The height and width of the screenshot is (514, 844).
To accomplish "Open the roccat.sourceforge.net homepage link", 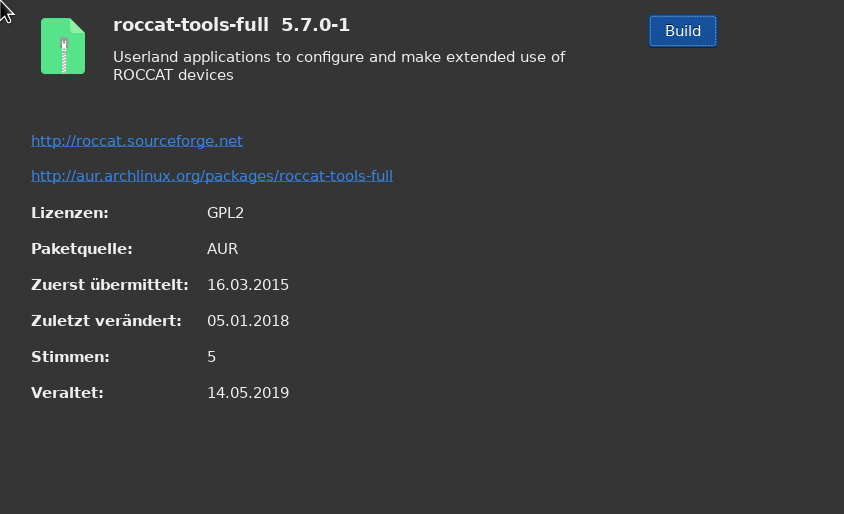I will pyautogui.click(x=137, y=141).
